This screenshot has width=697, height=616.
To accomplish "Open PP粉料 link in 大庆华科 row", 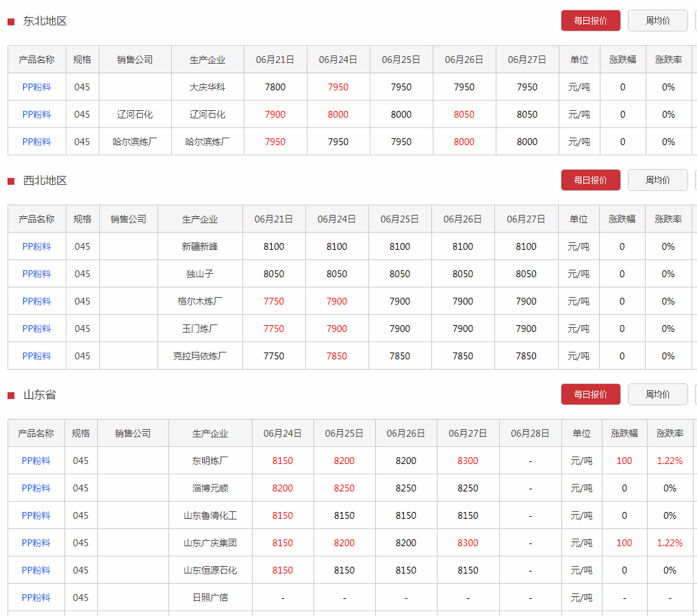I will [x=36, y=87].
